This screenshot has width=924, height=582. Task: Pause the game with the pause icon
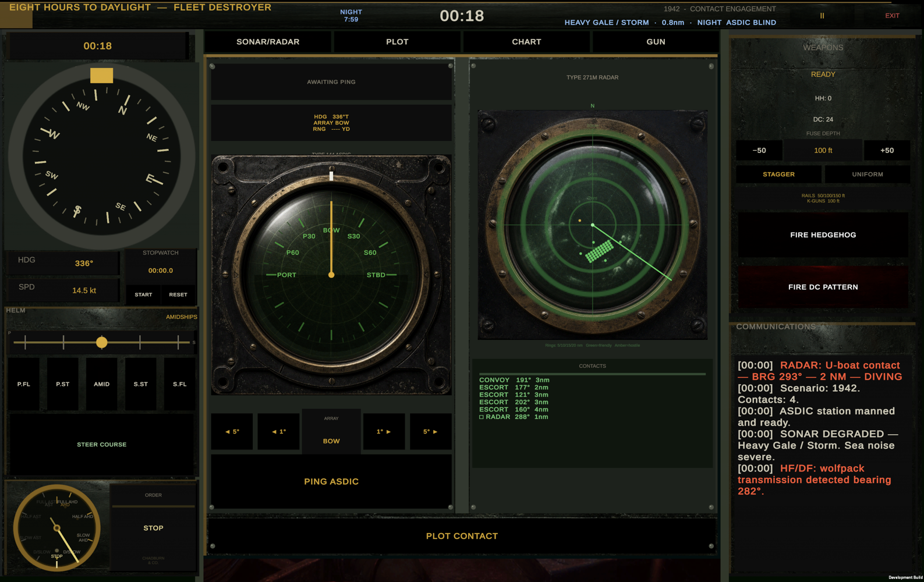(822, 16)
